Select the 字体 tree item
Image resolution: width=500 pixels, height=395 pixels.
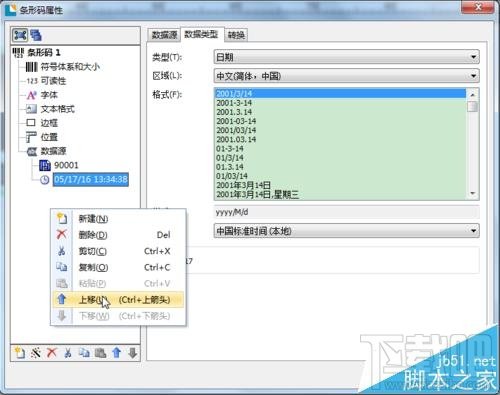pos(49,95)
